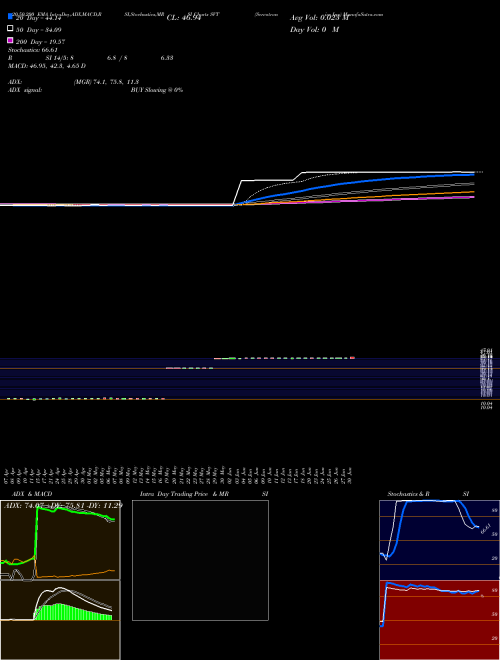Click the 'ADX: 74.07 +DY: 75.81 -DY: 11.29' readout
This screenshot has width=500, height=660.
click(63, 506)
